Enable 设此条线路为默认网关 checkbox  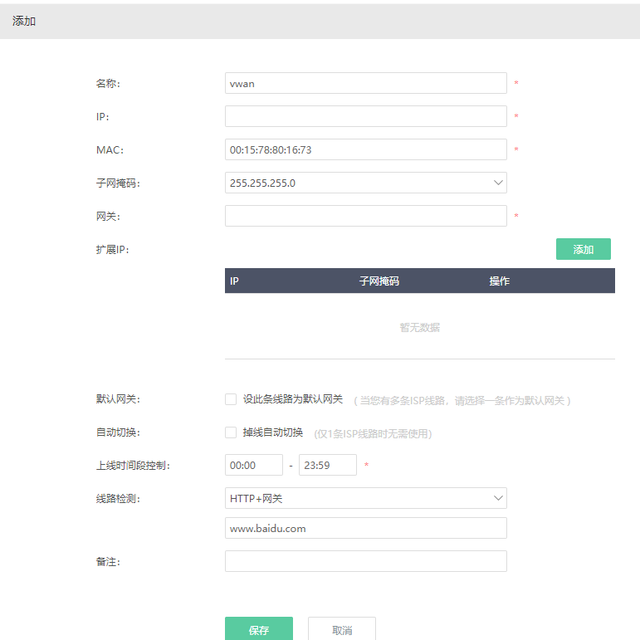coord(231,399)
